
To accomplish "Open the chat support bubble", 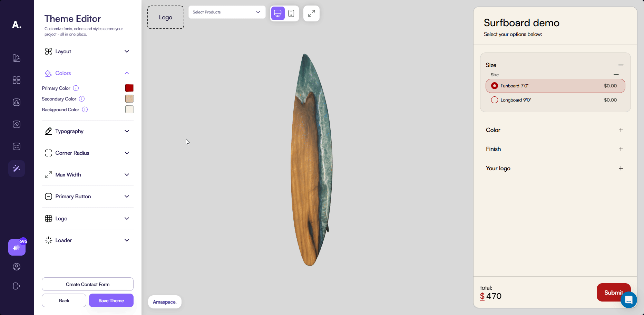I will tap(628, 299).
